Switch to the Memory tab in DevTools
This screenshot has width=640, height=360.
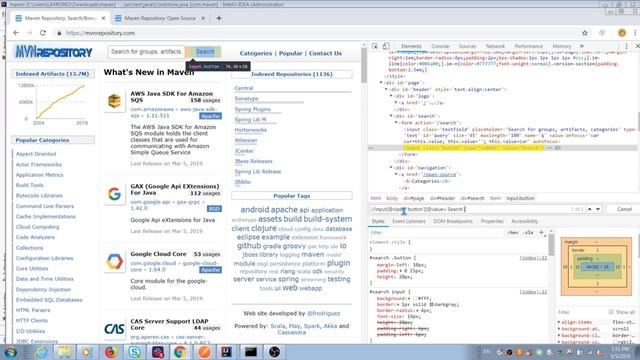[x=562, y=46]
